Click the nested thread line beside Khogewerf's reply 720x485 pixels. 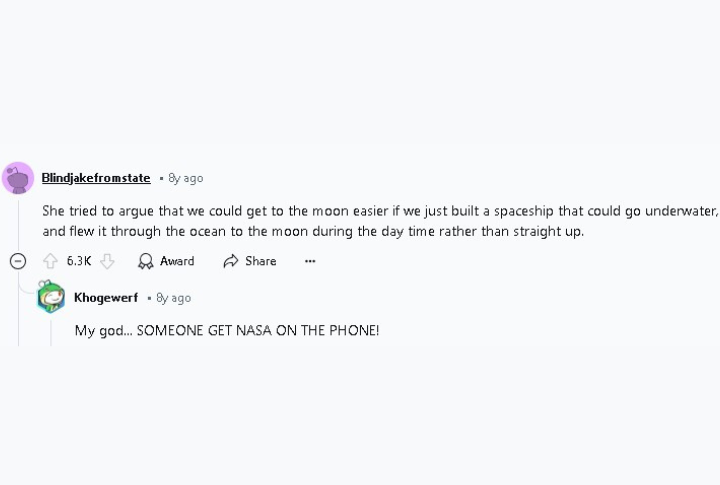coord(51,333)
